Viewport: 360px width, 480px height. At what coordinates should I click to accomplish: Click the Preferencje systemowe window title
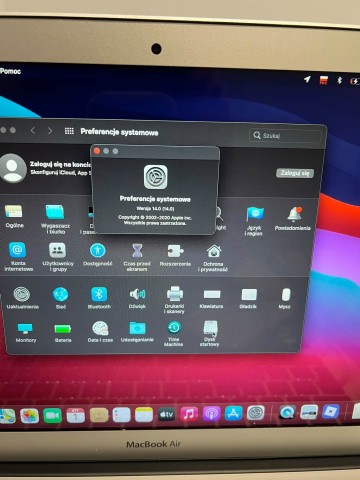coord(119,132)
